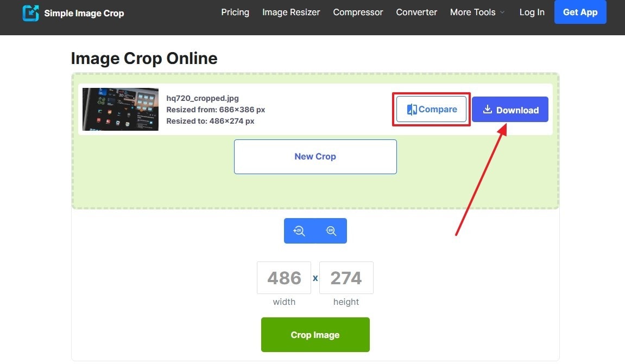Image resolution: width=625 pixels, height=364 pixels.
Task: Click the green Crop Image button
Action: click(x=315, y=335)
